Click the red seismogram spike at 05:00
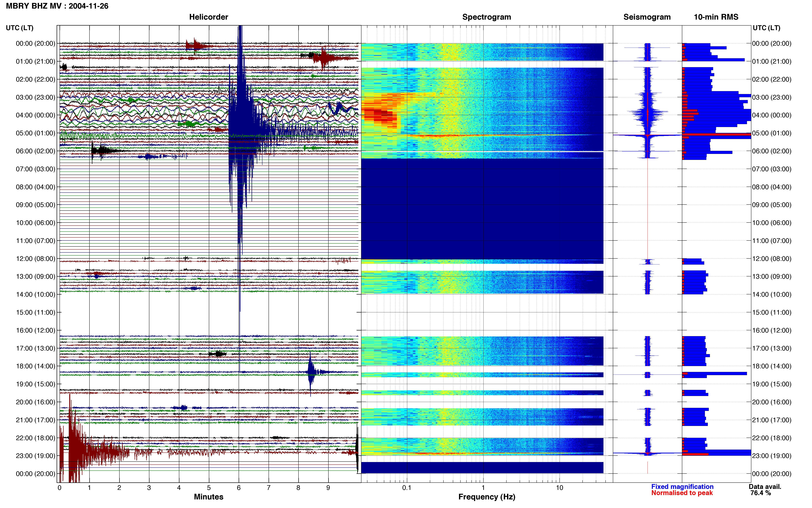Screen dimensions: 812x508 coord(648,135)
